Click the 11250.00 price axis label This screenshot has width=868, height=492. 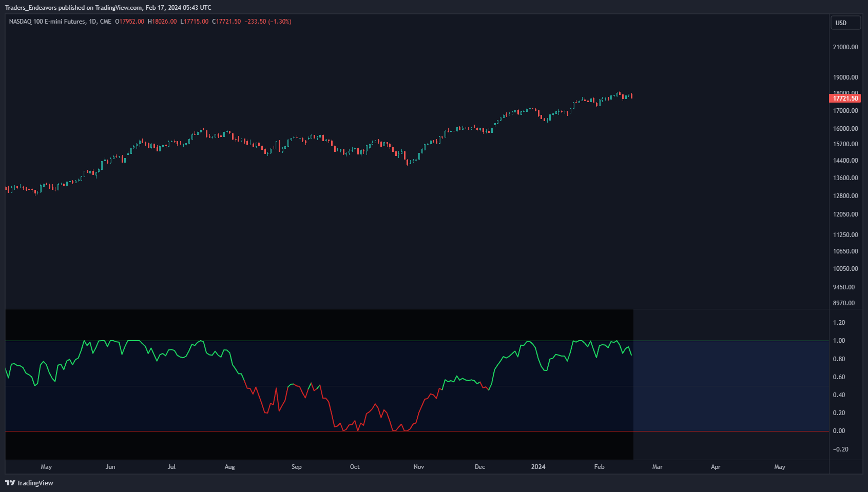pyautogui.click(x=845, y=235)
